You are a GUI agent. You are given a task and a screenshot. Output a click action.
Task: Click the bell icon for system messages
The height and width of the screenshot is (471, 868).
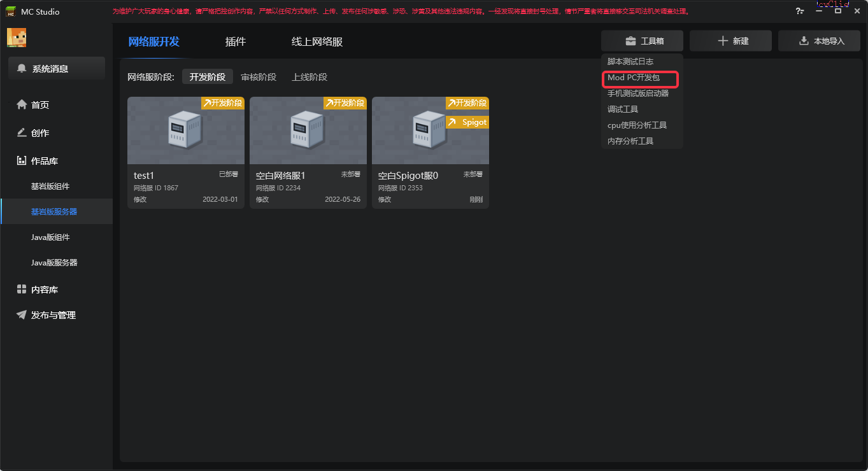22,69
